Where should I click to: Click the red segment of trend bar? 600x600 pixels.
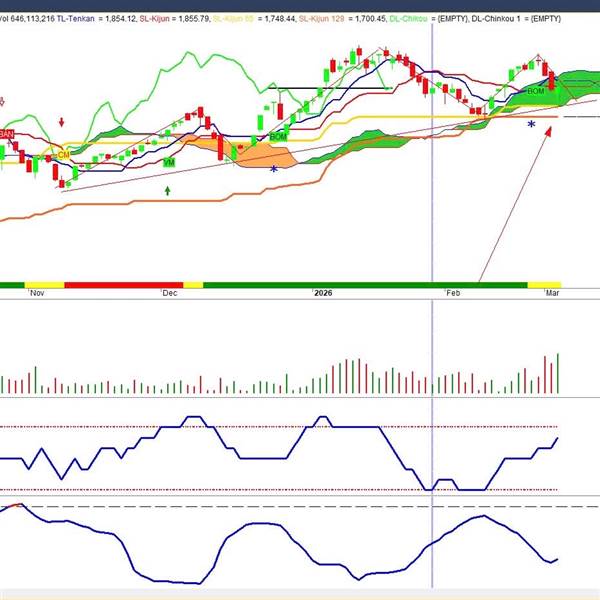(124, 285)
